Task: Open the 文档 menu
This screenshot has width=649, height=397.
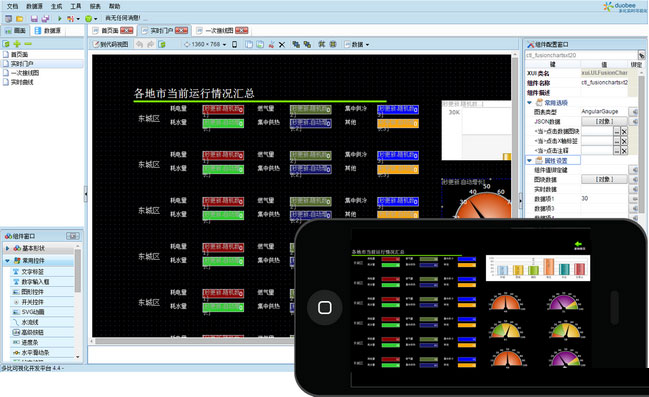Action: click(x=12, y=6)
